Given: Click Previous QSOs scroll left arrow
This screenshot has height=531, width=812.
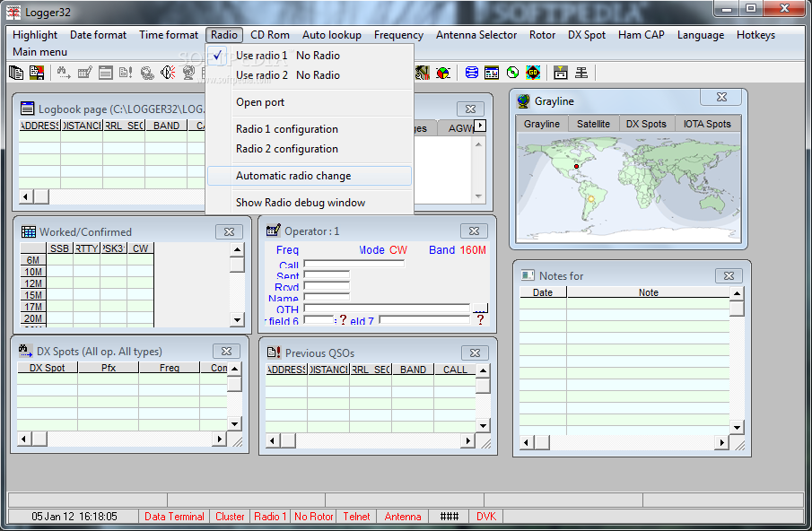Looking at the screenshot, I should point(273,440).
